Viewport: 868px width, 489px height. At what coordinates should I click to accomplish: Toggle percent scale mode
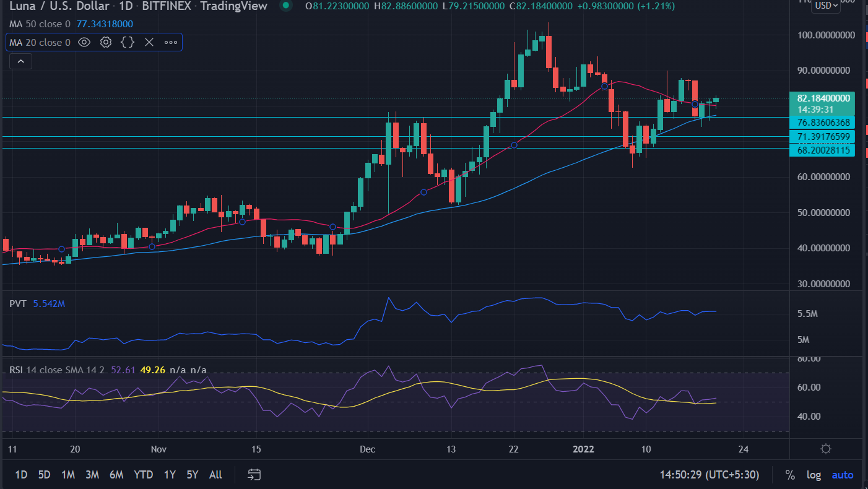tap(790, 475)
